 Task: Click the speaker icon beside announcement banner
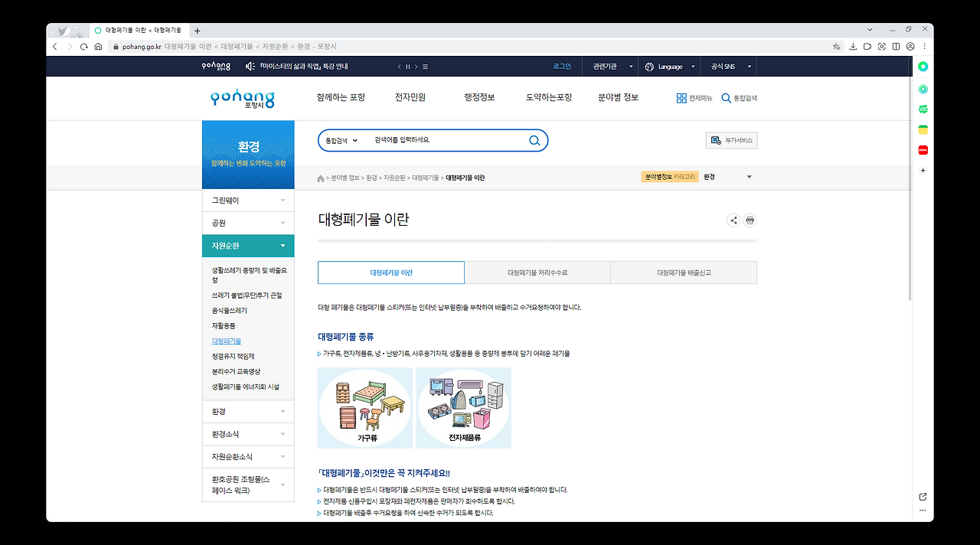point(251,66)
